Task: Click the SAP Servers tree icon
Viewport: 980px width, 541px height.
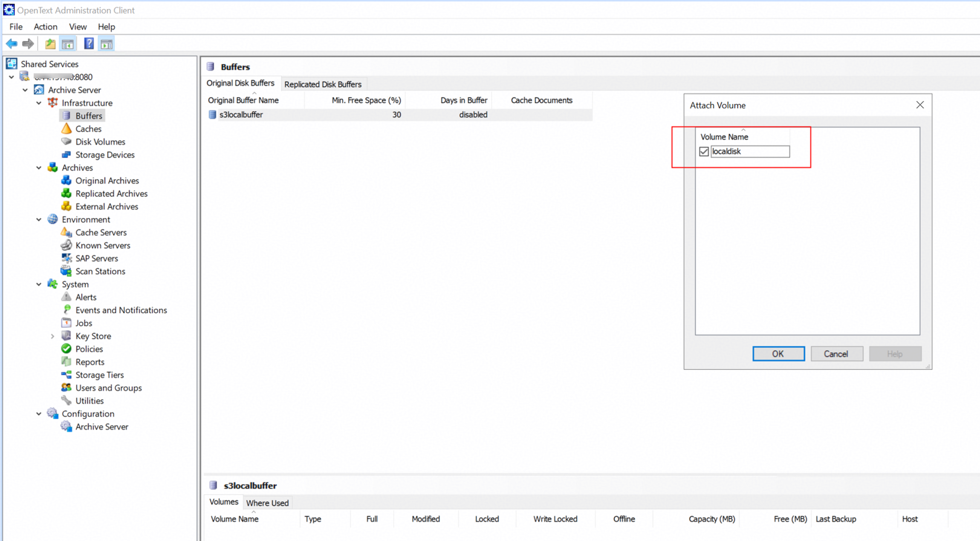Action: point(66,258)
